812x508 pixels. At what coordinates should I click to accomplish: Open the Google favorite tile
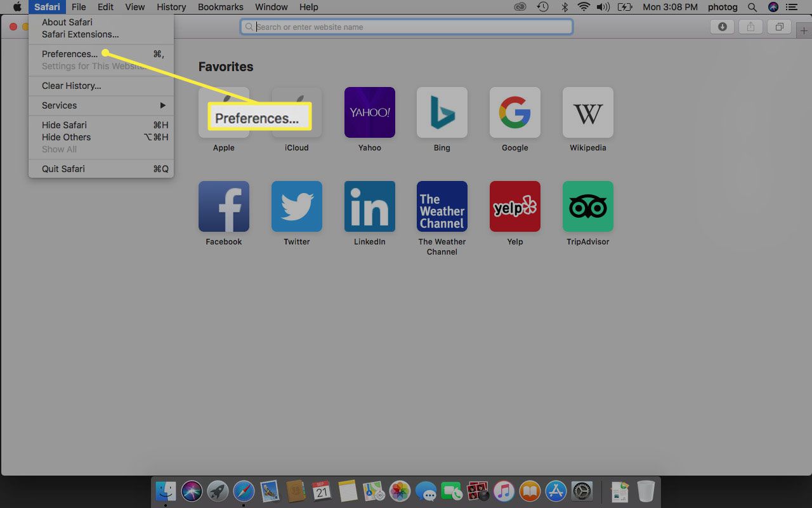(x=515, y=112)
